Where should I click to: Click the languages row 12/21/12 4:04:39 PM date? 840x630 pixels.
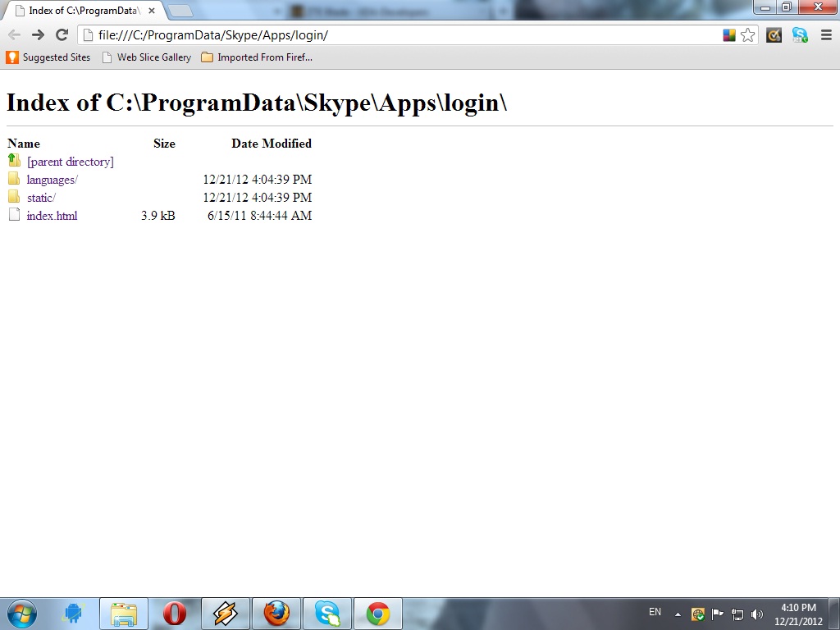[x=257, y=180]
